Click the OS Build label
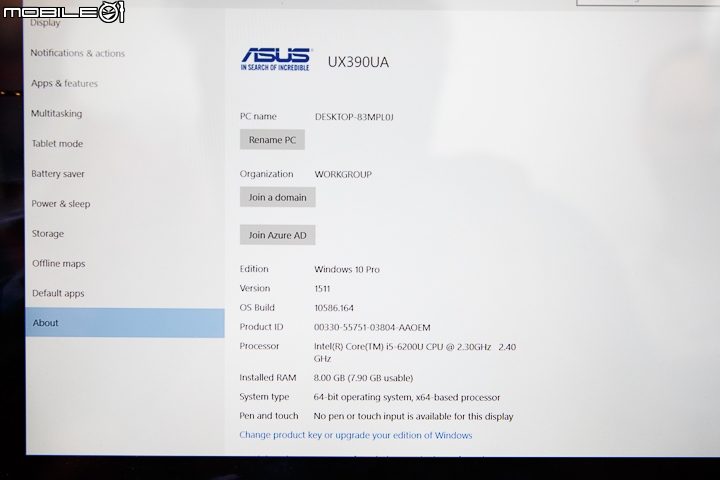Image resolution: width=720 pixels, height=480 pixels. pyautogui.click(x=257, y=308)
